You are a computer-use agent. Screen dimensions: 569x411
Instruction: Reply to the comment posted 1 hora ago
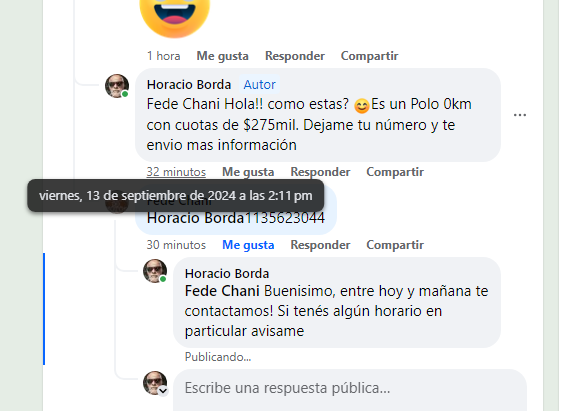tap(295, 56)
